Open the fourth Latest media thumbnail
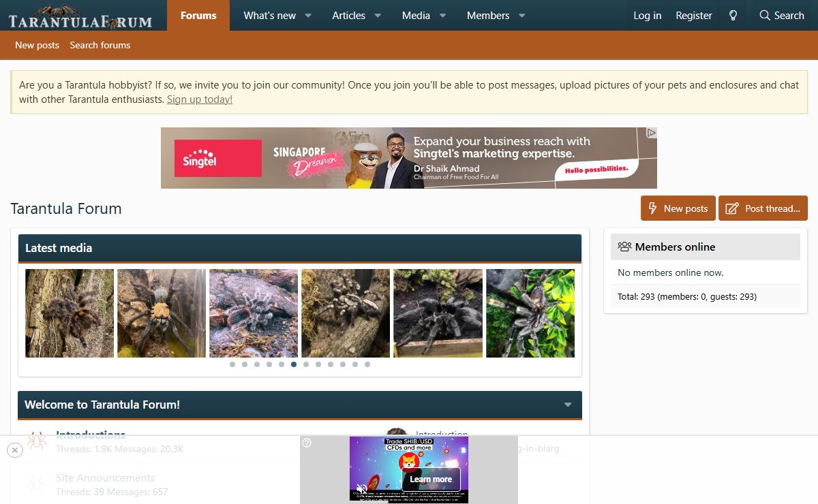 tap(346, 313)
